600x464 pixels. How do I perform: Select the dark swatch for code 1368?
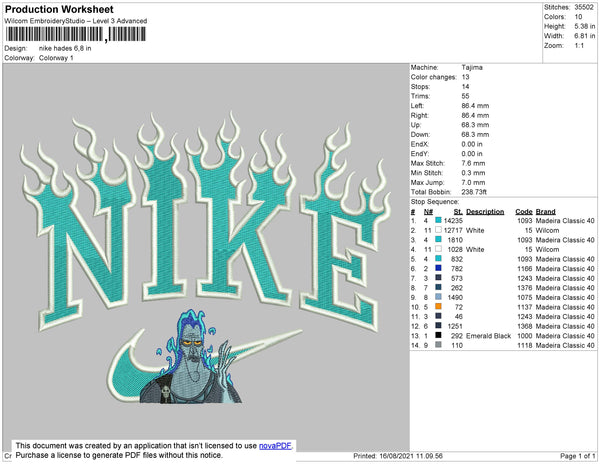click(x=438, y=326)
